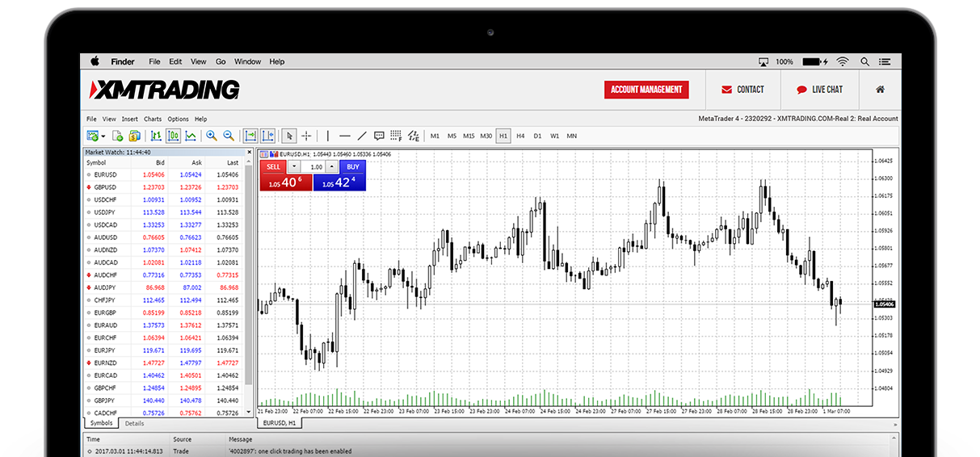The height and width of the screenshot is (457, 980).
Task: Switch to M1 timeframe
Action: [435, 136]
